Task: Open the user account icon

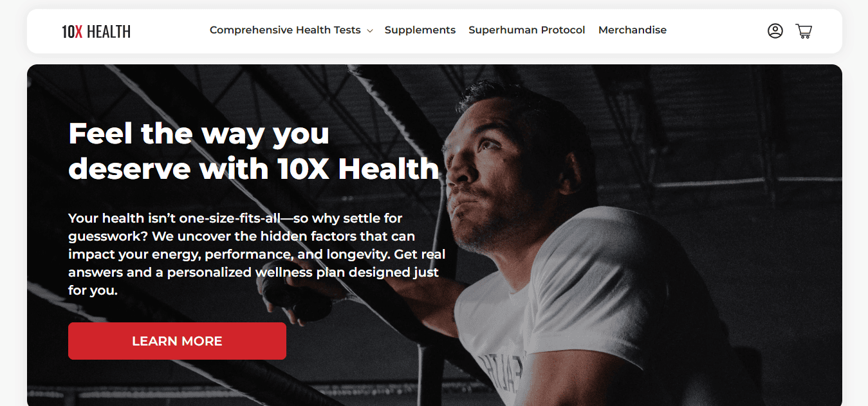Action: (x=775, y=31)
